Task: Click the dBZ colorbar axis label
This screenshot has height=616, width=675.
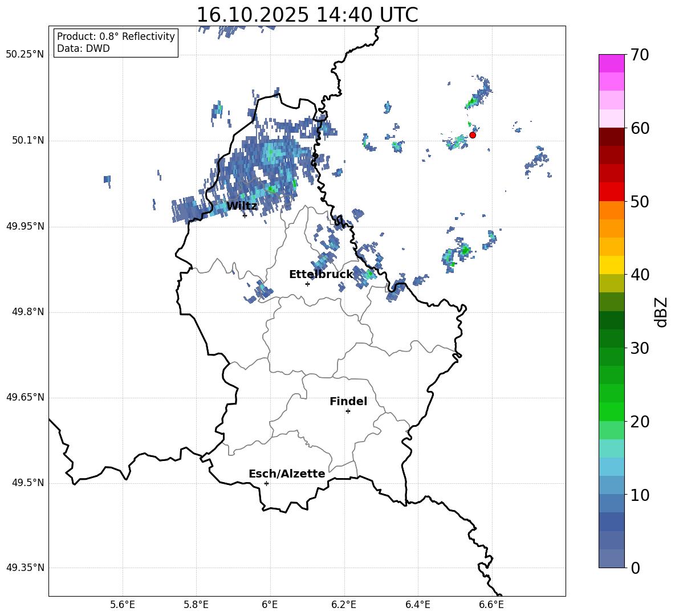Action: [x=661, y=312]
